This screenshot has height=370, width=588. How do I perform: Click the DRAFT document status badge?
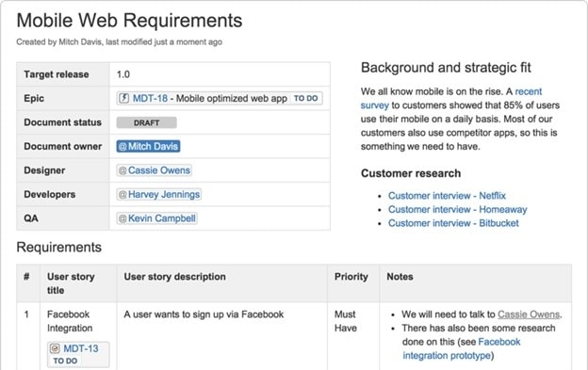point(146,122)
